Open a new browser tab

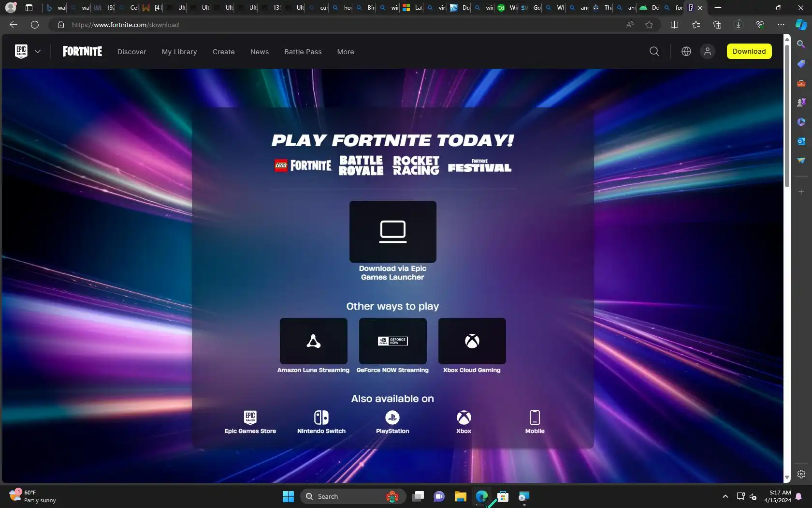(x=718, y=8)
